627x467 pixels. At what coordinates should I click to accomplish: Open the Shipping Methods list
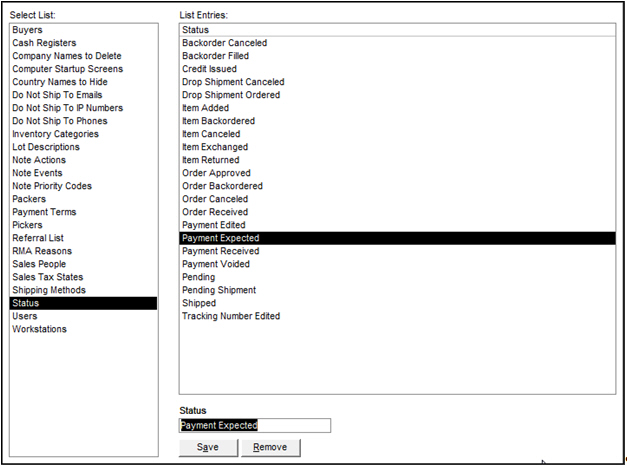coord(49,290)
